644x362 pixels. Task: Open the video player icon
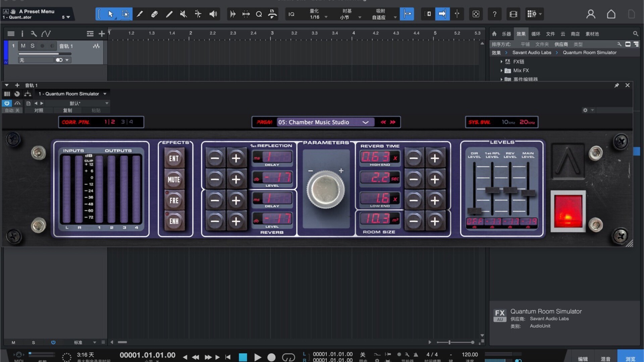click(x=513, y=14)
